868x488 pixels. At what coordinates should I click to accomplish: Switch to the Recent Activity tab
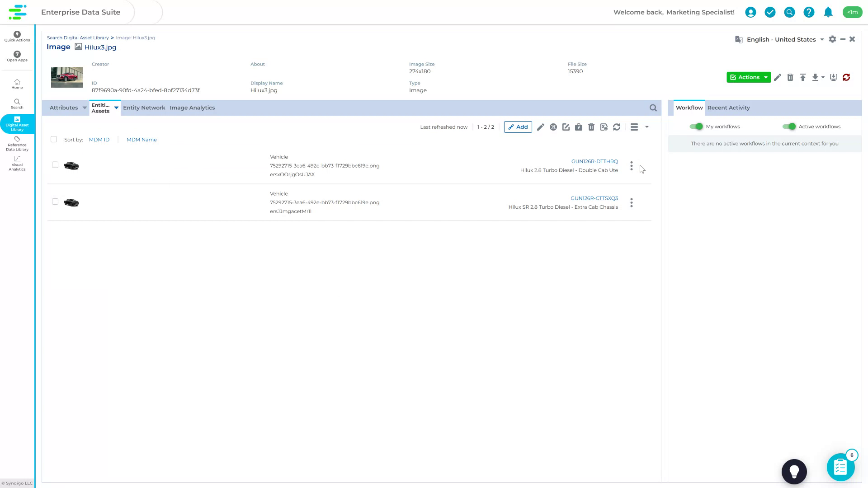[x=728, y=108]
